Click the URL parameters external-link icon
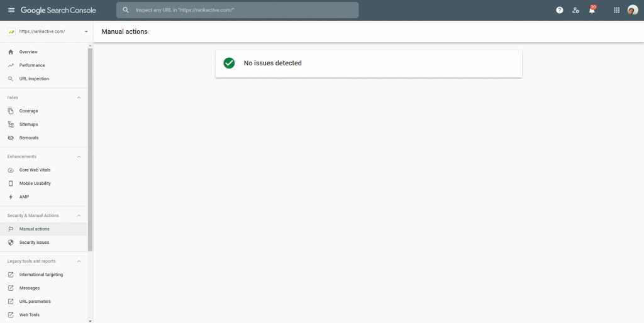 [x=11, y=302]
